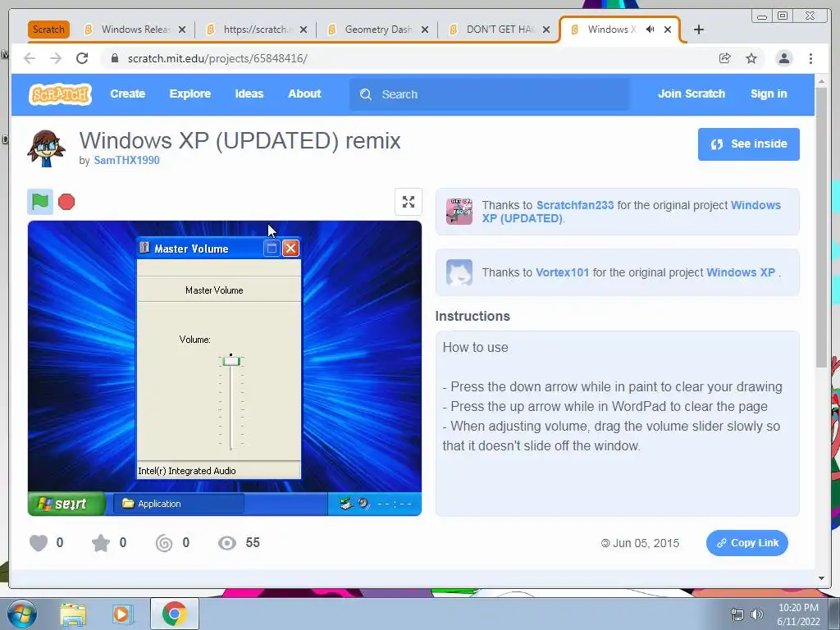This screenshot has width=840, height=630.
Task: Click Sign in
Action: tap(769, 94)
